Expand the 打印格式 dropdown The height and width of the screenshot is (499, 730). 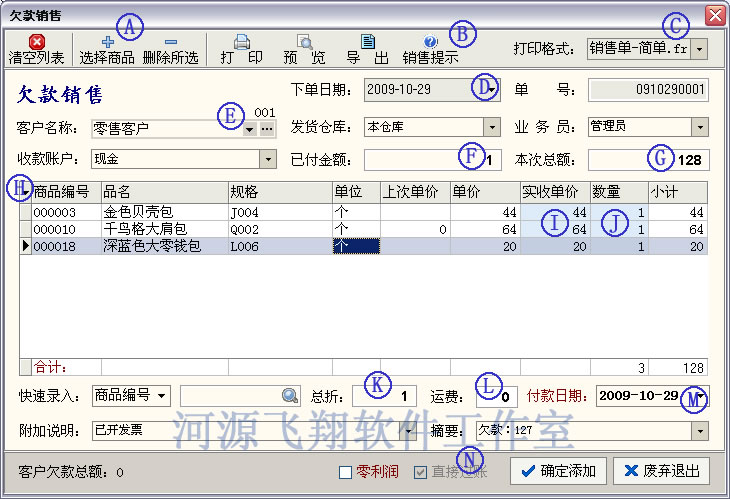click(699, 47)
